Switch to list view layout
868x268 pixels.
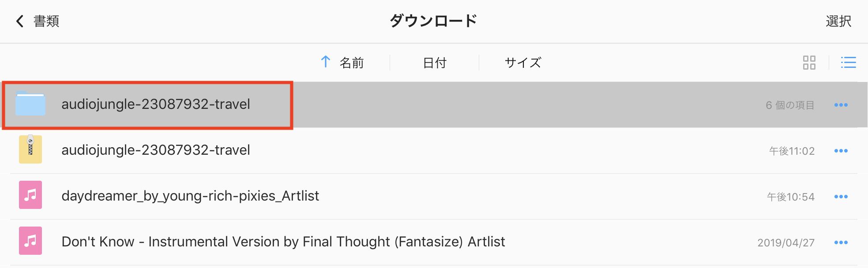click(x=848, y=63)
